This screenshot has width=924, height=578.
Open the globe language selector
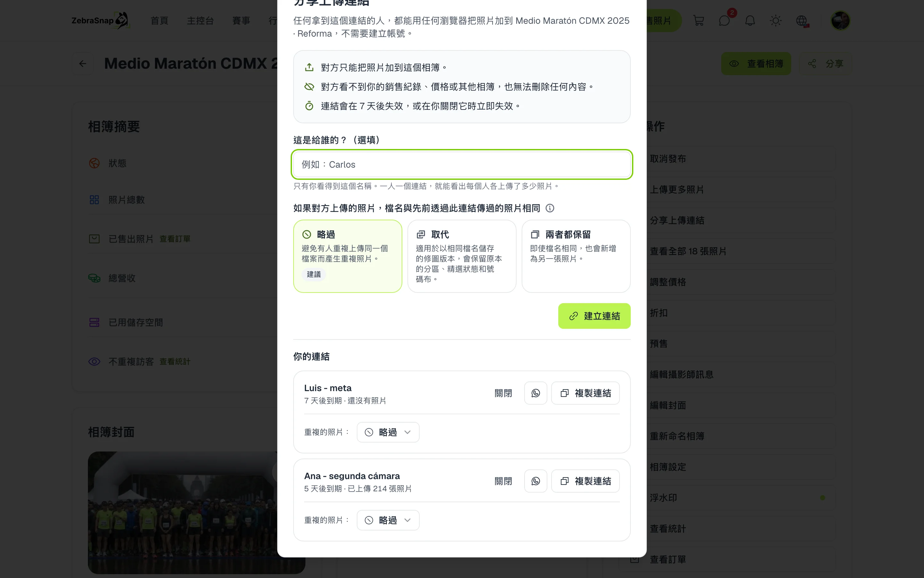801,21
